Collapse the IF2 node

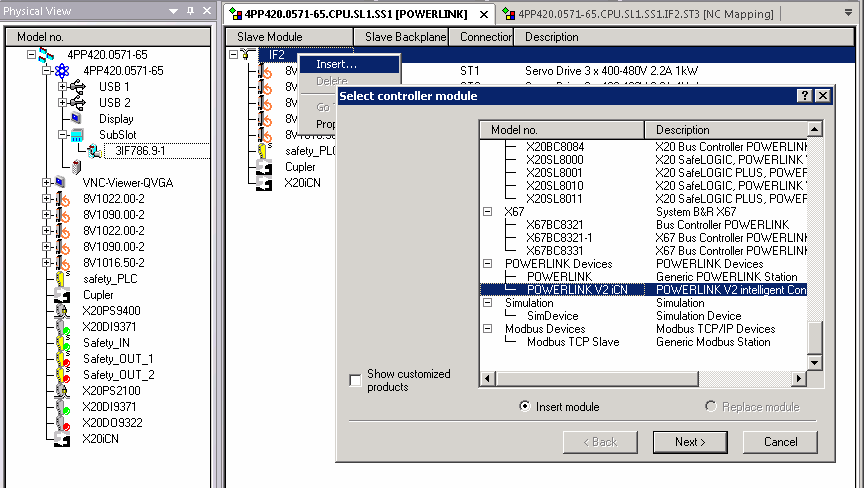[x=233, y=55]
